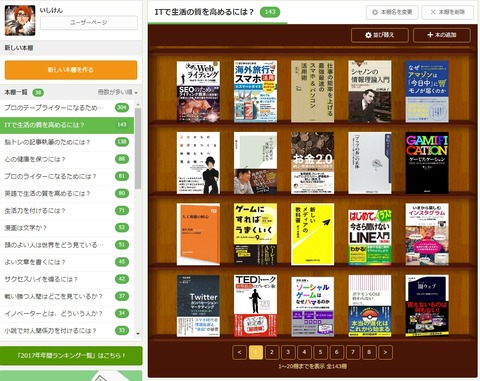Click the shelf list scrollbar up arrow
Image resolution: width=480 pixels, height=381 pixels.
(x=138, y=105)
